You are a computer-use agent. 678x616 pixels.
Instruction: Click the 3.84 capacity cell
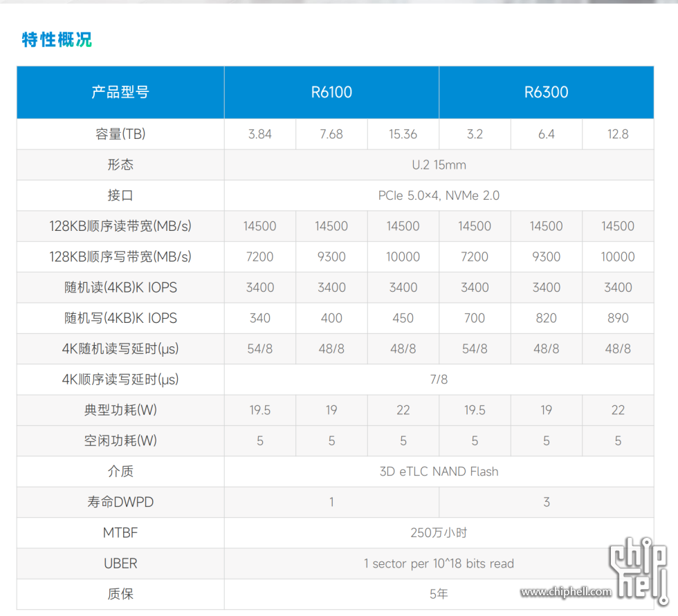coord(260,134)
